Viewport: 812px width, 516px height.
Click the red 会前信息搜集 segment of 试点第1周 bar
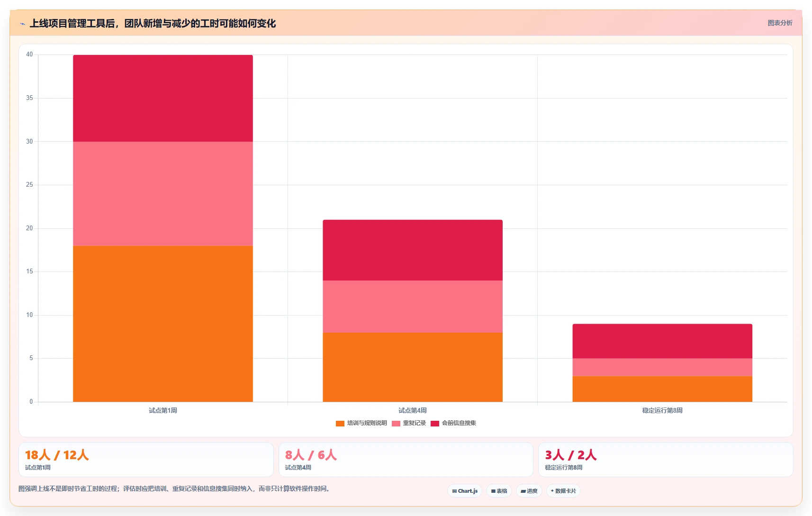click(x=163, y=98)
